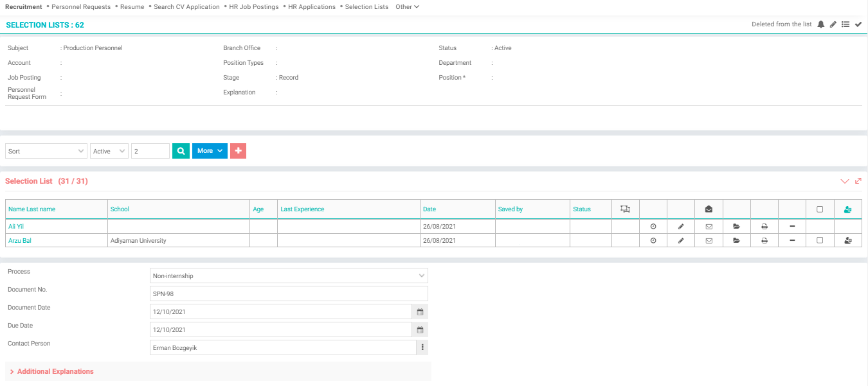Go to Selection Lists menu item
The width and height of the screenshot is (868, 386).
click(366, 6)
